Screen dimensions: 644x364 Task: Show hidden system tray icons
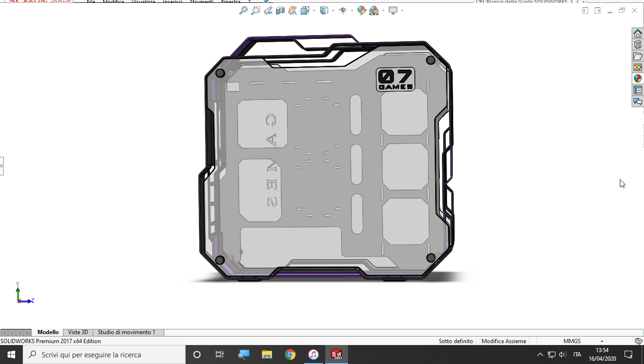pyautogui.click(x=540, y=355)
